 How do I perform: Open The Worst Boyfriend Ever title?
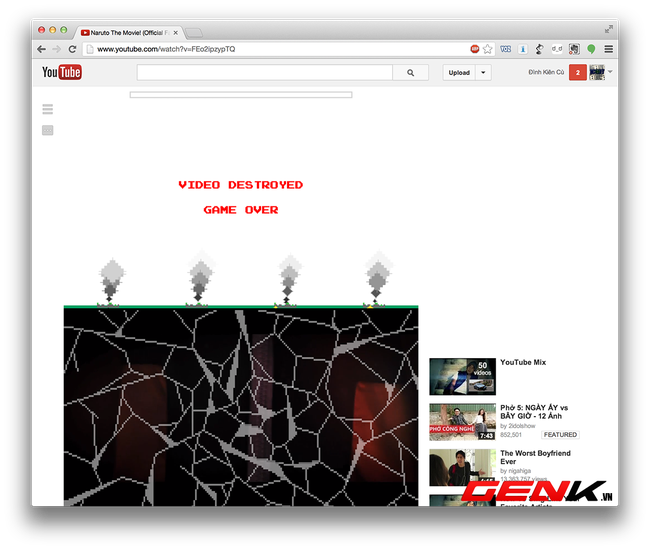pos(535,457)
